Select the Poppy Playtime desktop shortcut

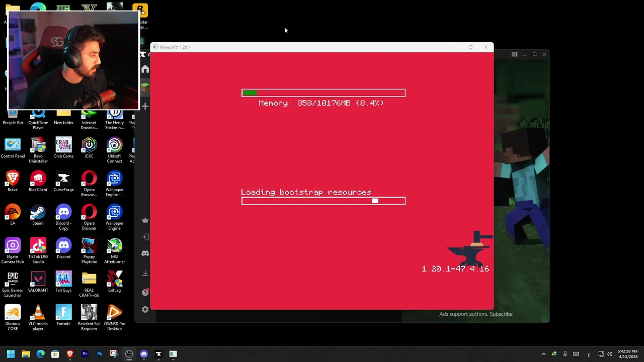coord(89,251)
